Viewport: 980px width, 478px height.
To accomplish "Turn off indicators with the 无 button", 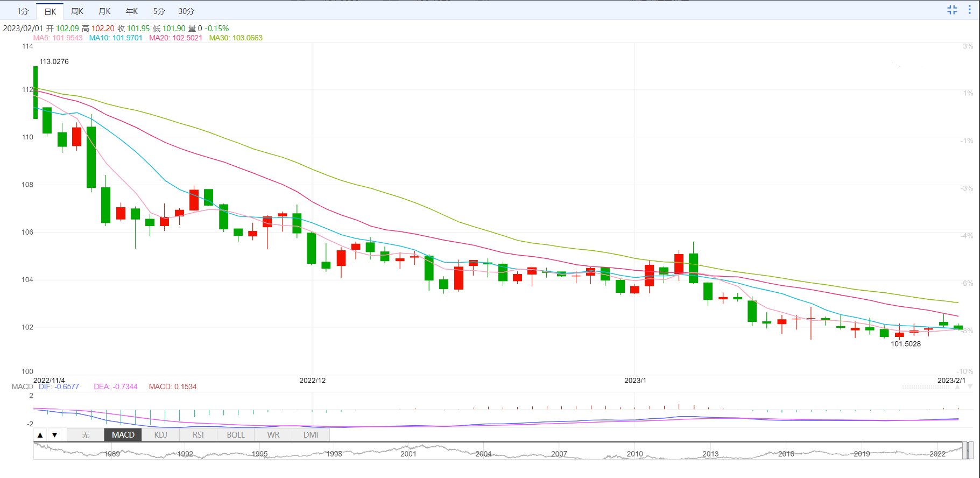I will pyautogui.click(x=86, y=435).
